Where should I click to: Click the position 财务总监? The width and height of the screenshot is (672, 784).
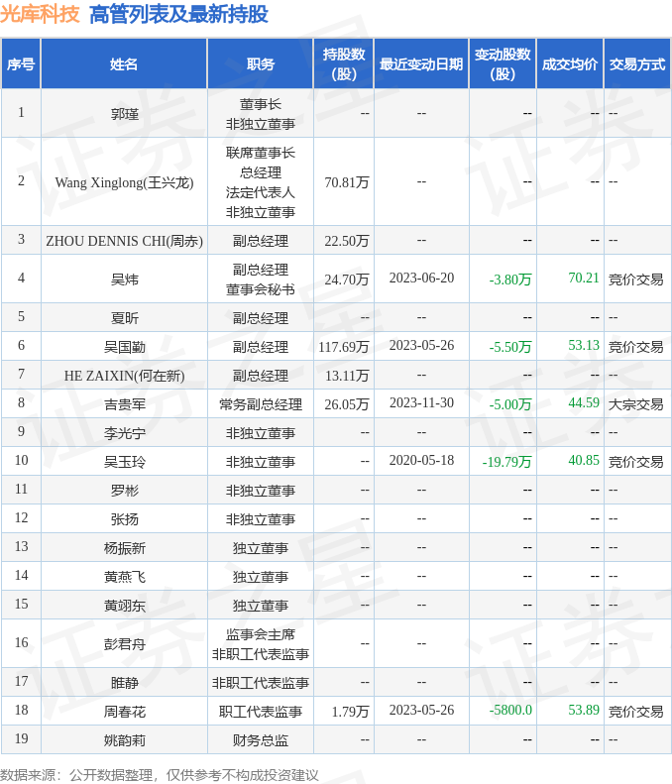(x=261, y=740)
